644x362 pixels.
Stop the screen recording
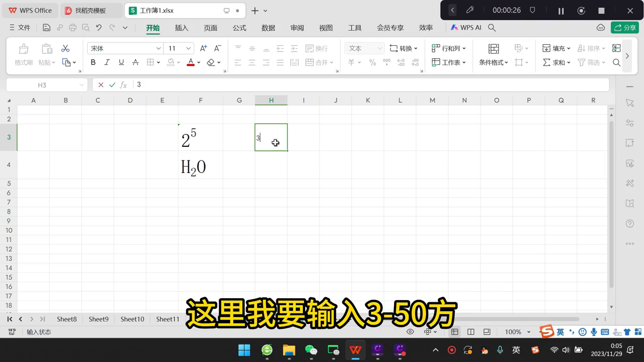tap(601, 11)
